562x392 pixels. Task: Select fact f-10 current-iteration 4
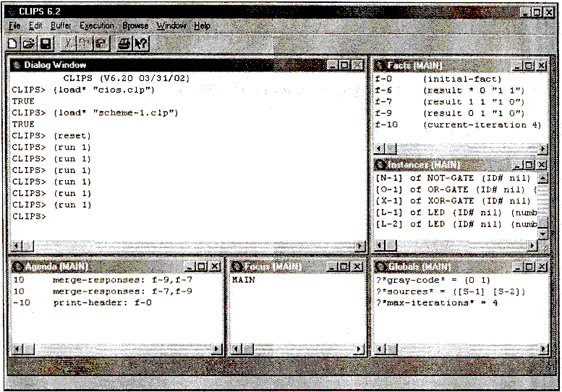click(458, 124)
